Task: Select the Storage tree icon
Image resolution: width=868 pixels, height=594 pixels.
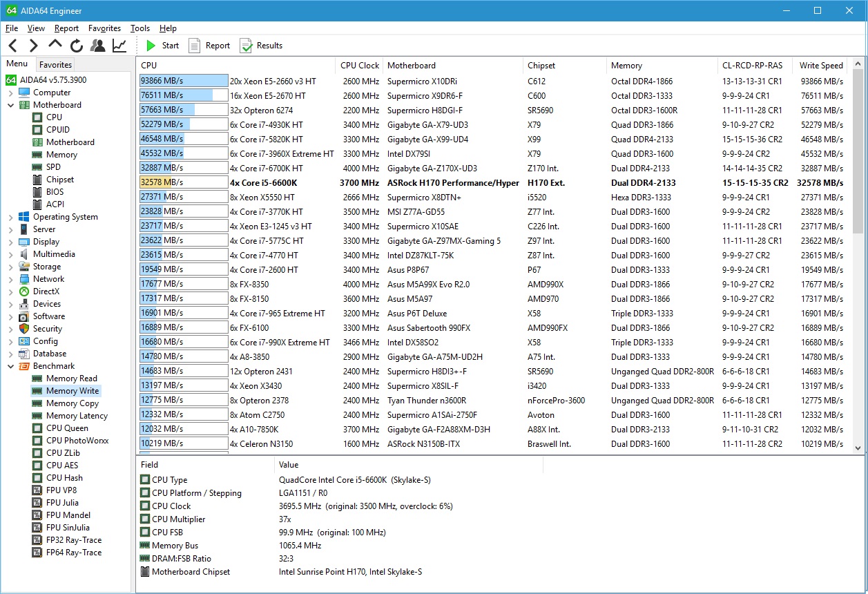Action: pos(24,267)
